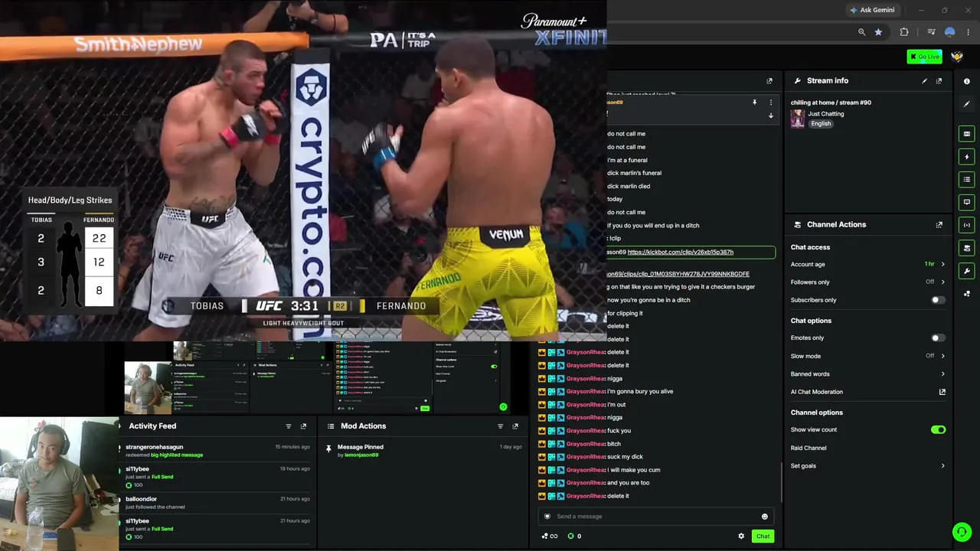Open the Chrome three-dot menu
This screenshot has height=551, width=980.
tap(969, 32)
